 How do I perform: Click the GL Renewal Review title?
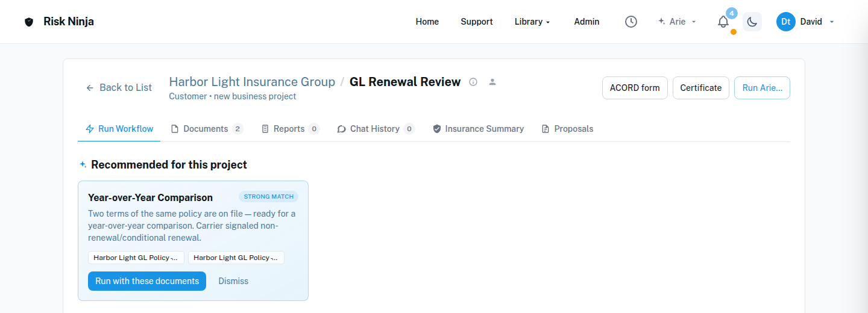point(405,82)
